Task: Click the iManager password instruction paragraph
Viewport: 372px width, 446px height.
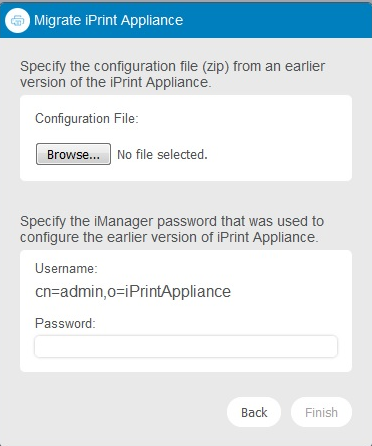Action: [172, 229]
